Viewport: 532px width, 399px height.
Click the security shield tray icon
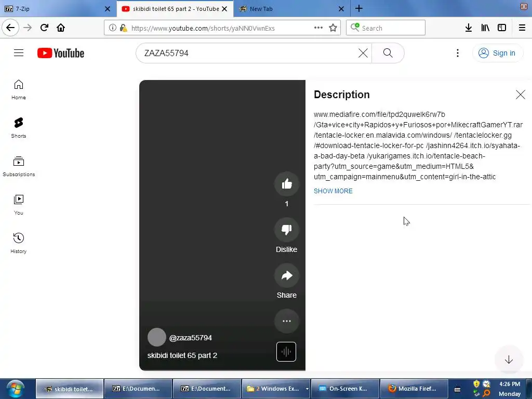476,384
